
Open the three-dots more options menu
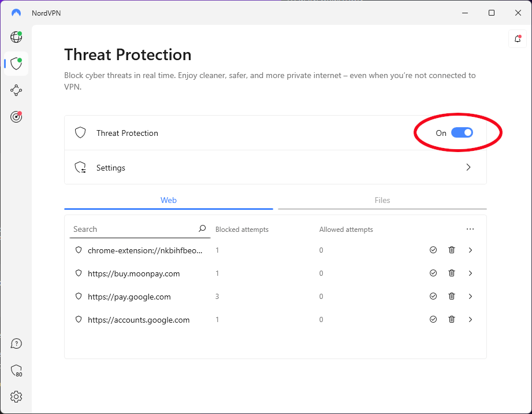[470, 229]
